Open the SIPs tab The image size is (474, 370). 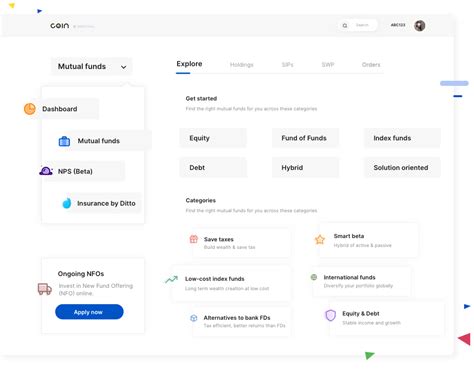tap(287, 65)
